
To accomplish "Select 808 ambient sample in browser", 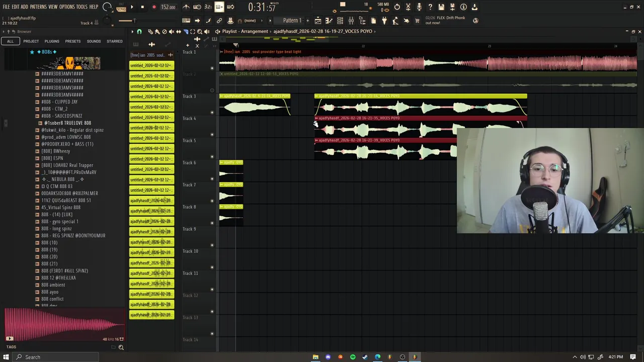I will [x=53, y=285].
